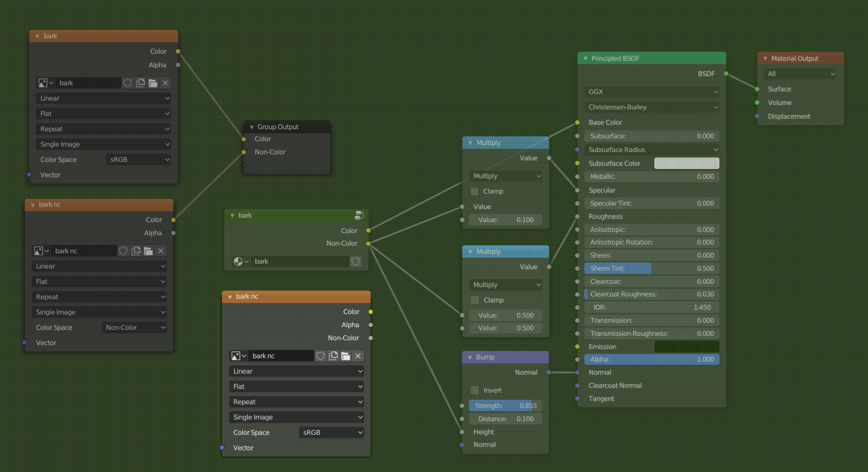Open Subsurface Radius dropdown

[652, 150]
